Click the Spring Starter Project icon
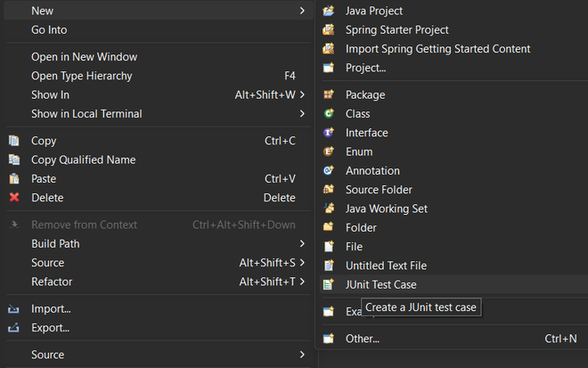This screenshot has height=368, width=588. (328, 29)
